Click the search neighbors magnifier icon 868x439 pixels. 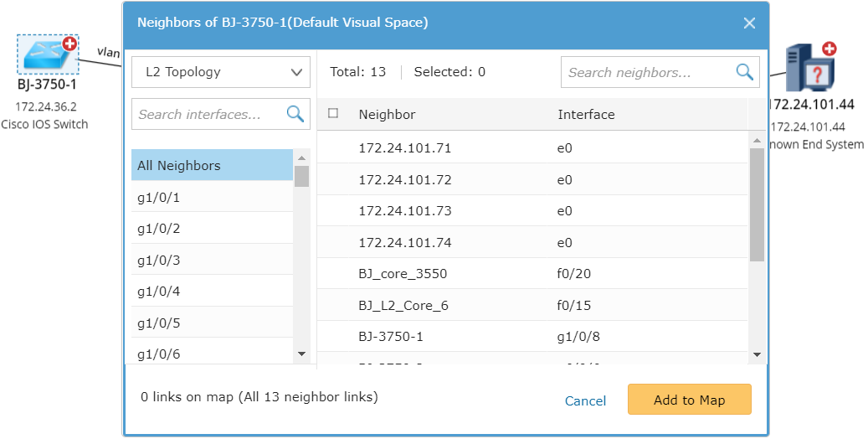tap(744, 72)
